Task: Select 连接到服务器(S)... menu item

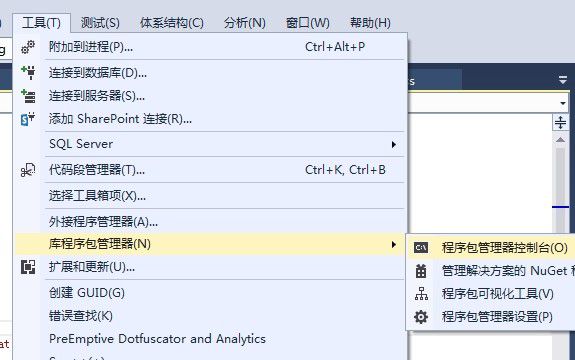Action: point(210,96)
